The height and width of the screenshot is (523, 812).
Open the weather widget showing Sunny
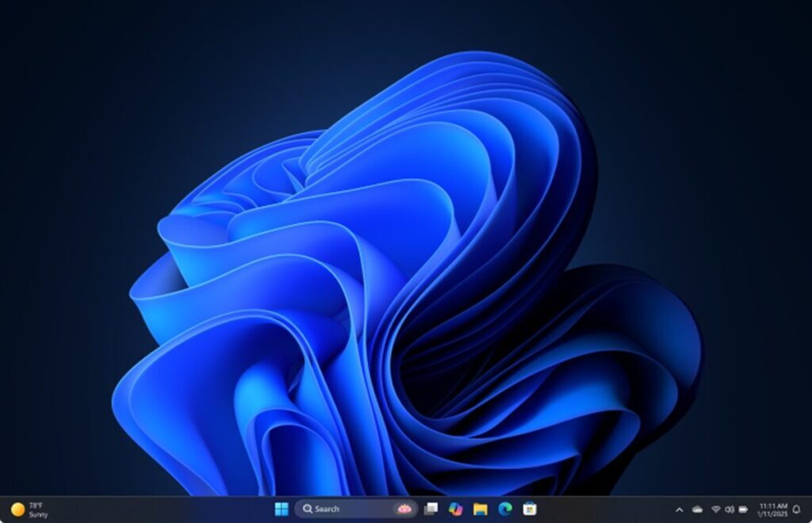(29, 510)
